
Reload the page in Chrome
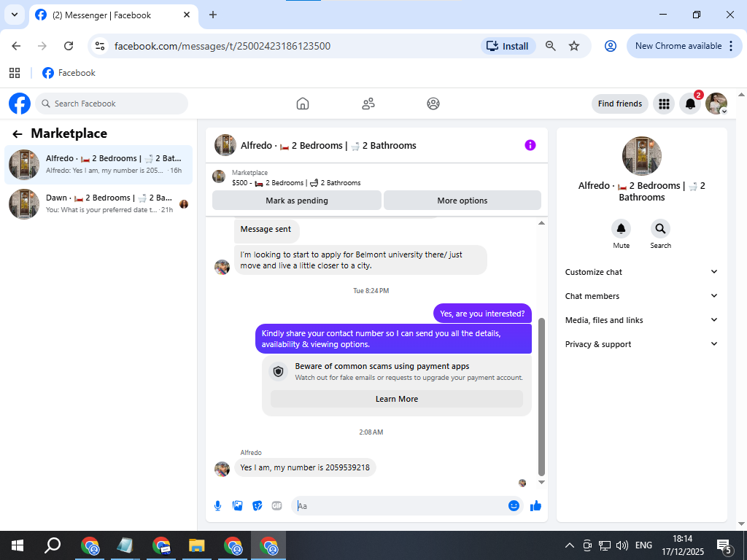(x=69, y=46)
